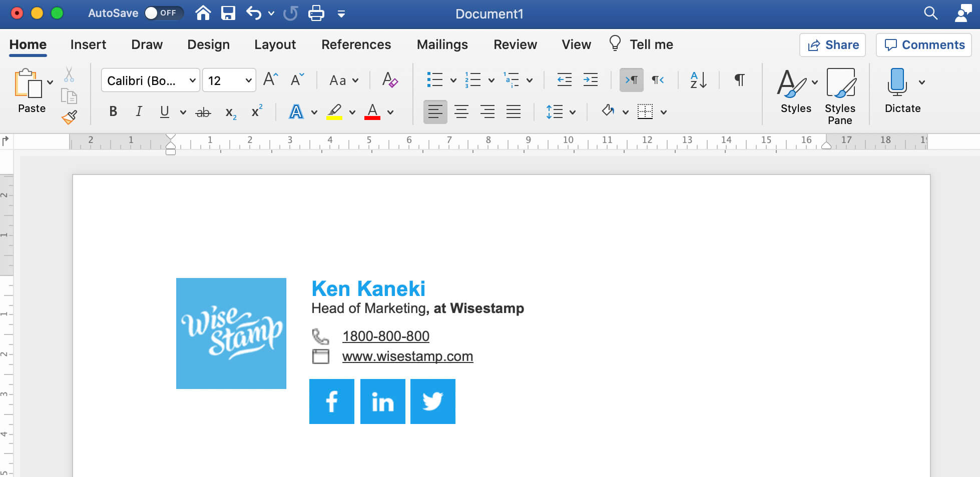The image size is (980, 477).
Task: Open the Styles Pane
Action: coord(840,95)
